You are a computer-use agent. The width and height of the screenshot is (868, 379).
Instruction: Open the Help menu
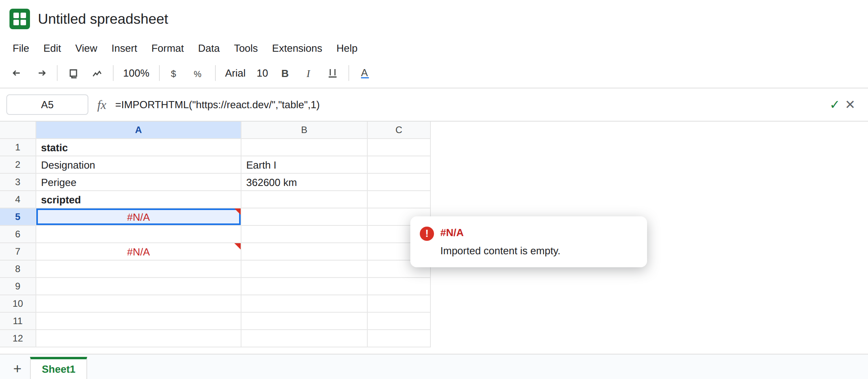pyautogui.click(x=347, y=48)
